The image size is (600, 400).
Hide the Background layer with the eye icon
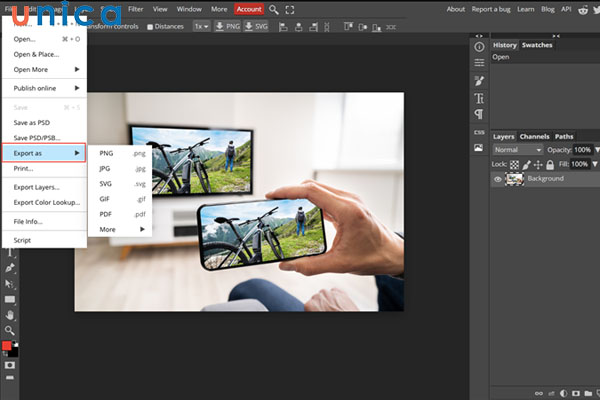click(x=498, y=179)
